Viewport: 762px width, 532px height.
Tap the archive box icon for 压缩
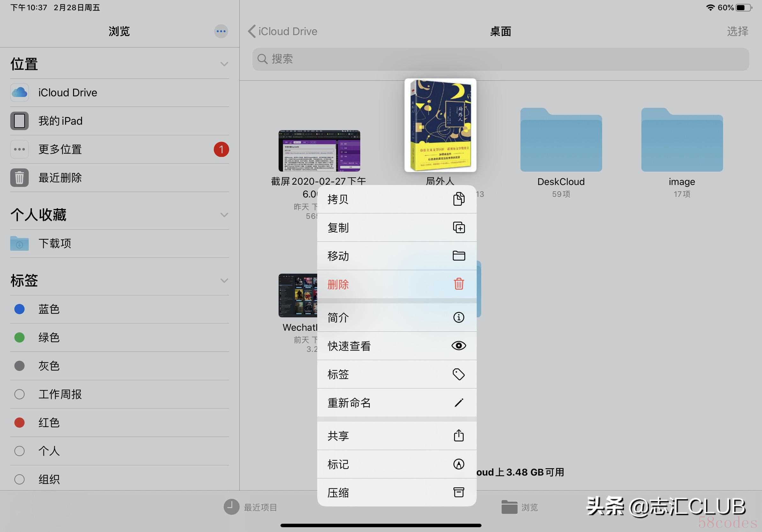(459, 492)
